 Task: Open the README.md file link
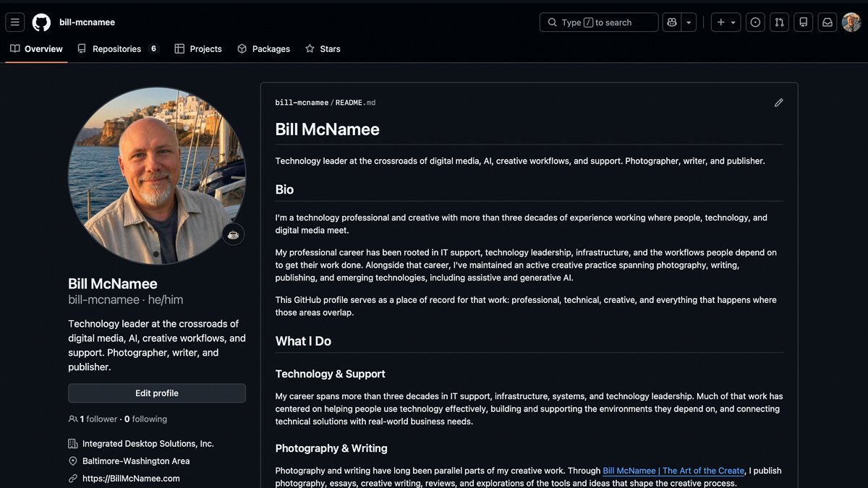[355, 103]
